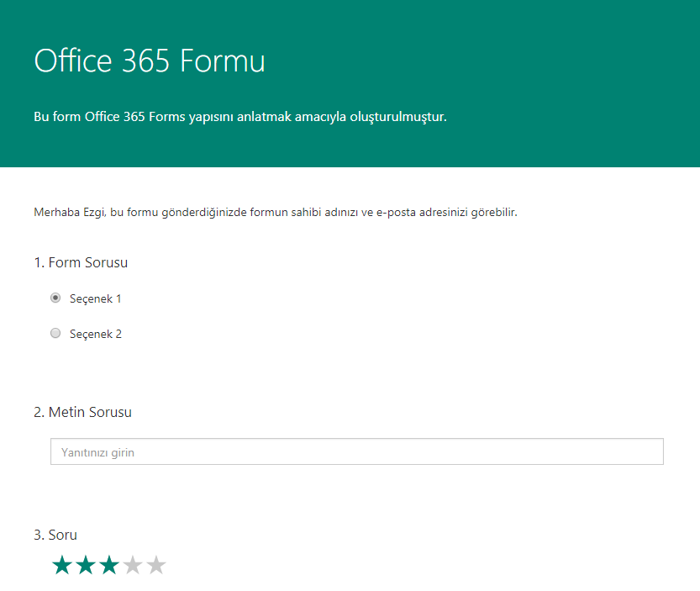The height and width of the screenshot is (591, 700).
Task: Click the form description starting Bu form Office 365
Action: click(240, 117)
